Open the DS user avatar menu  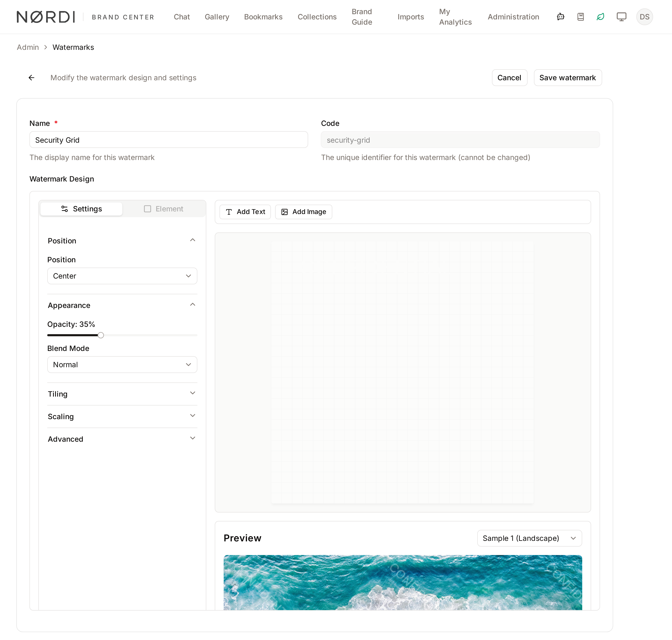coord(644,17)
